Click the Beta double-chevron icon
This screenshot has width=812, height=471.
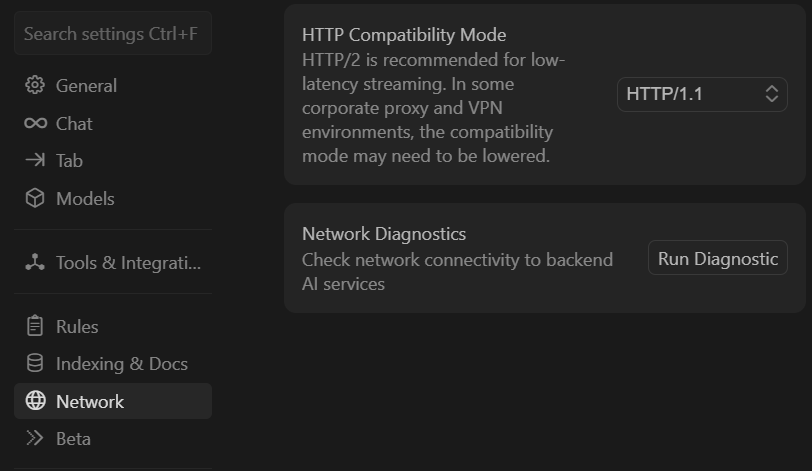click(35, 438)
